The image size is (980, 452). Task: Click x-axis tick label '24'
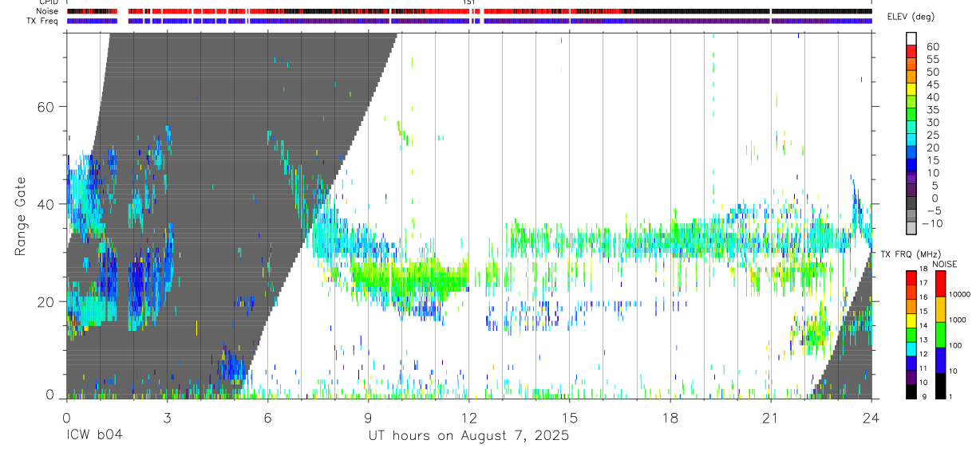coord(871,418)
